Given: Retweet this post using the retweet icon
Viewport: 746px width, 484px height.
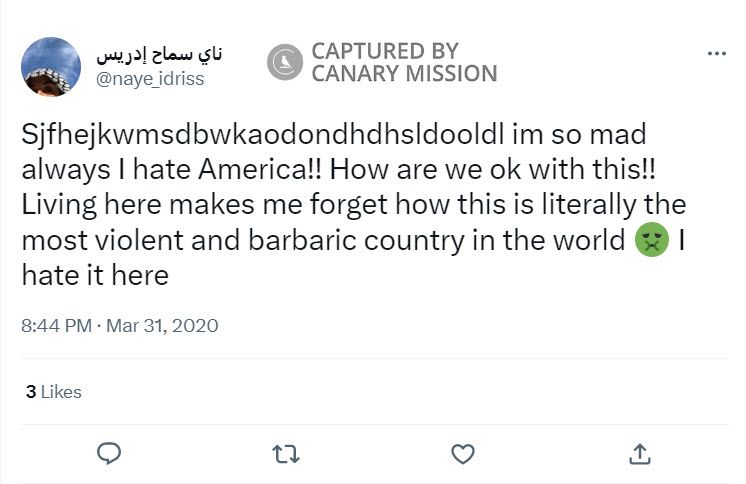Looking at the screenshot, I should 286,453.
